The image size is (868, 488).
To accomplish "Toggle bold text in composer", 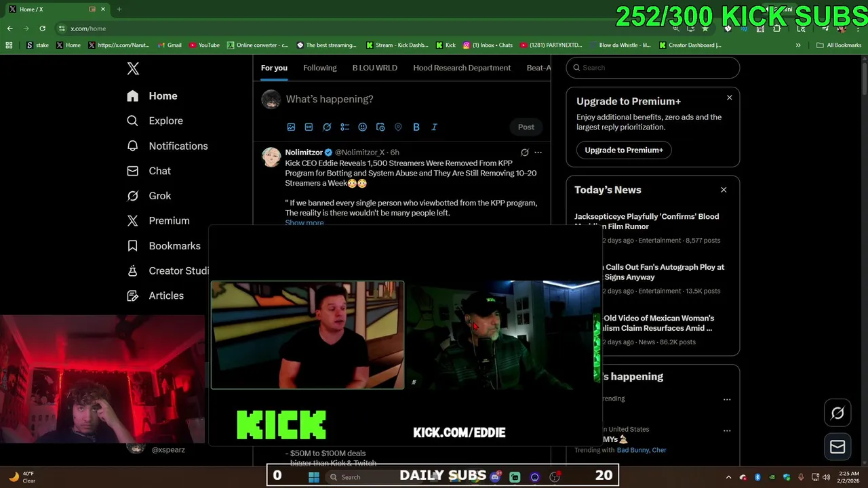I will tap(416, 127).
